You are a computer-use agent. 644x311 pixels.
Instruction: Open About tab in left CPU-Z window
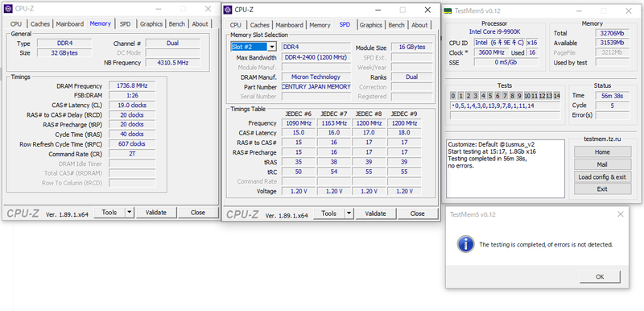pos(200,24)
